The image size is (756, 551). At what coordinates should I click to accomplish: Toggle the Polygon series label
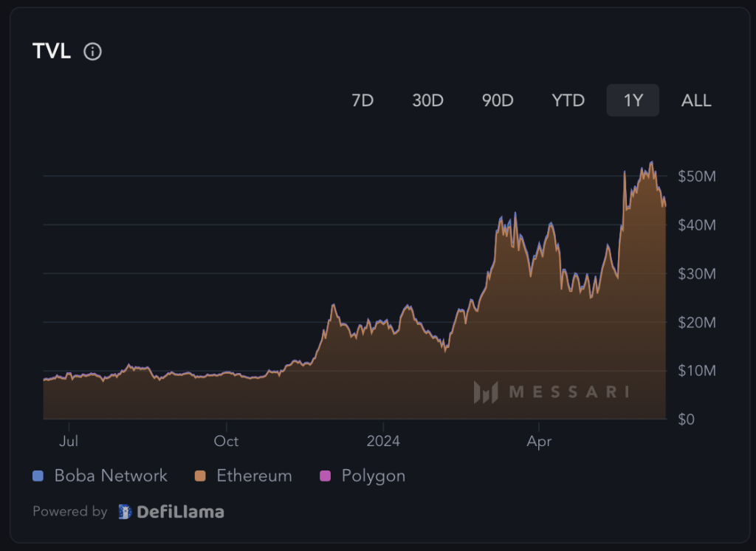point(373,476)
